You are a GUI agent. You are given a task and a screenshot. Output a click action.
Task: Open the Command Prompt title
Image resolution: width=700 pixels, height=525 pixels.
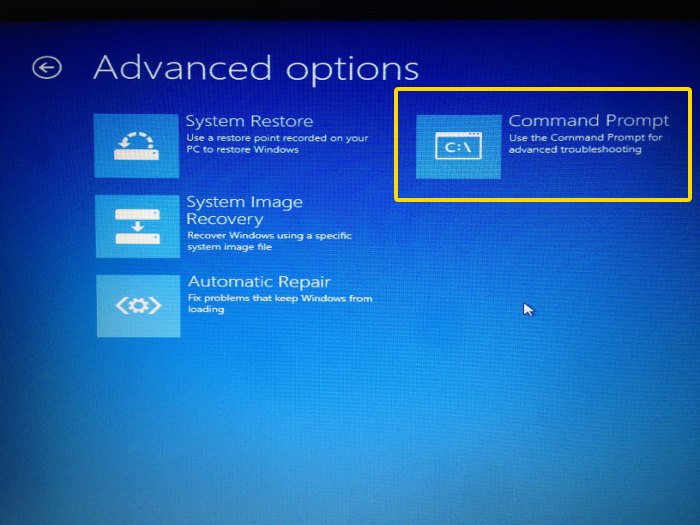[x=588, y=121]
